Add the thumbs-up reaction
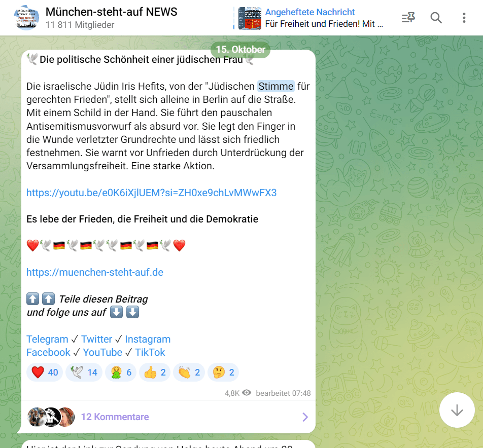 pos(155,372)
